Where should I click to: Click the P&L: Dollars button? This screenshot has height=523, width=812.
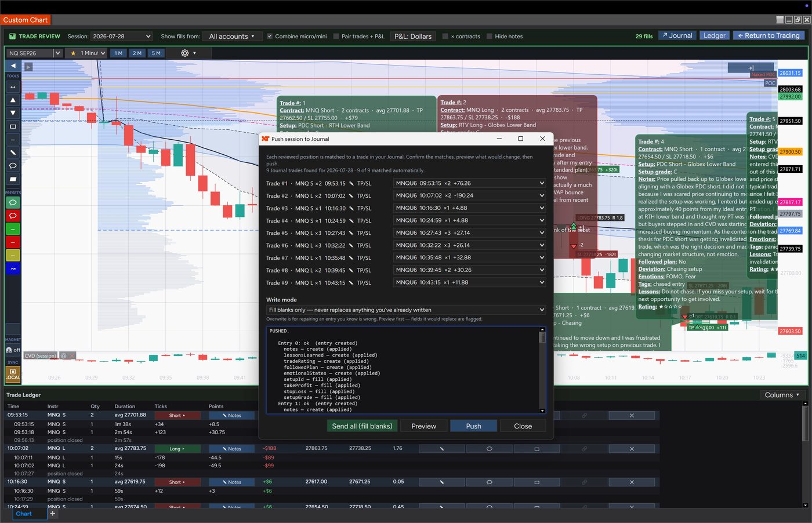point(413,36)
